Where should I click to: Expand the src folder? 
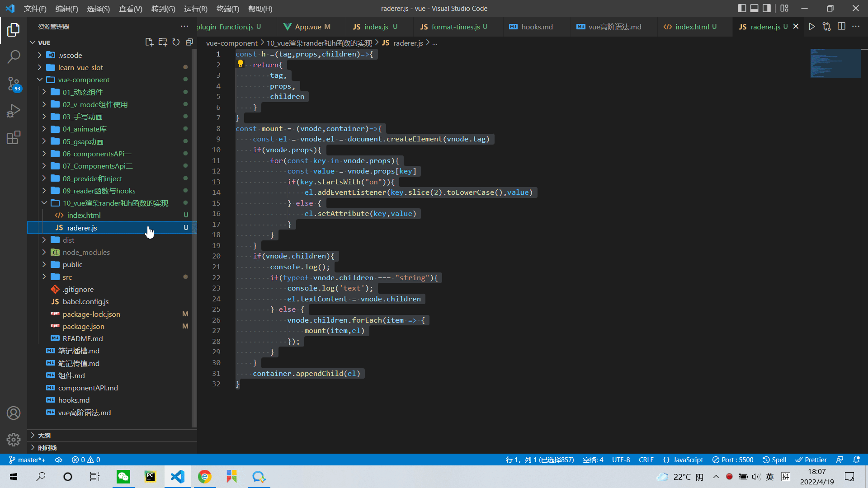coord(67,277)
